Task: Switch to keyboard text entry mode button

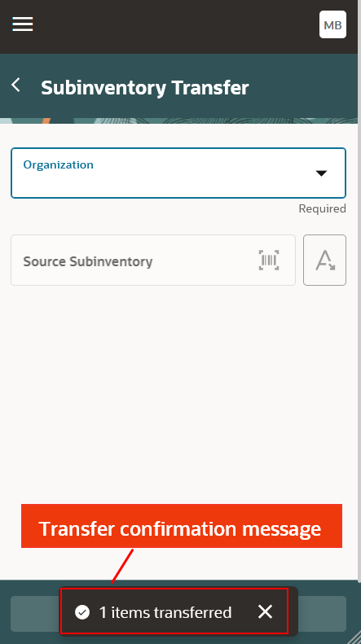Action: point(325,260)
